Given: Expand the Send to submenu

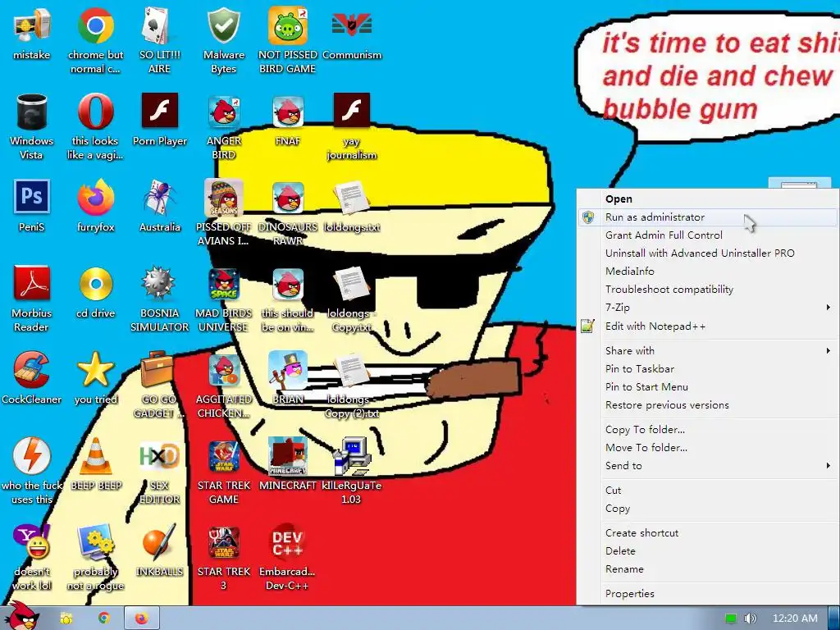Looking at the screenshot, I should click(x=707, y=466).
